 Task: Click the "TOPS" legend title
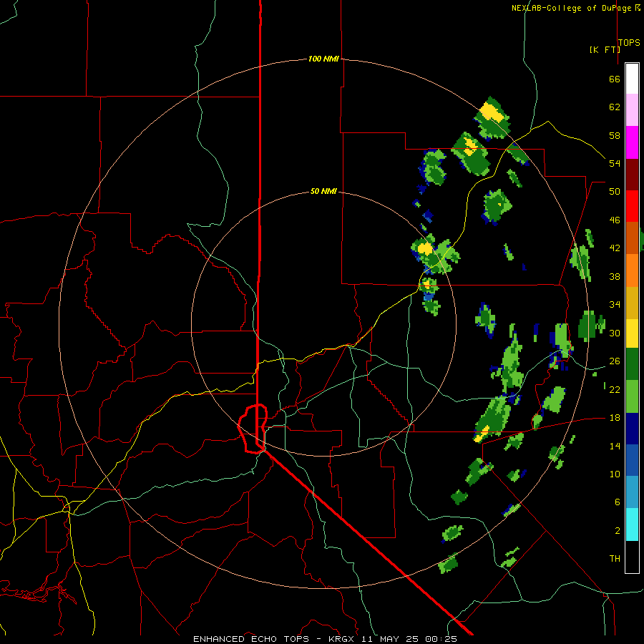[629, 42]
